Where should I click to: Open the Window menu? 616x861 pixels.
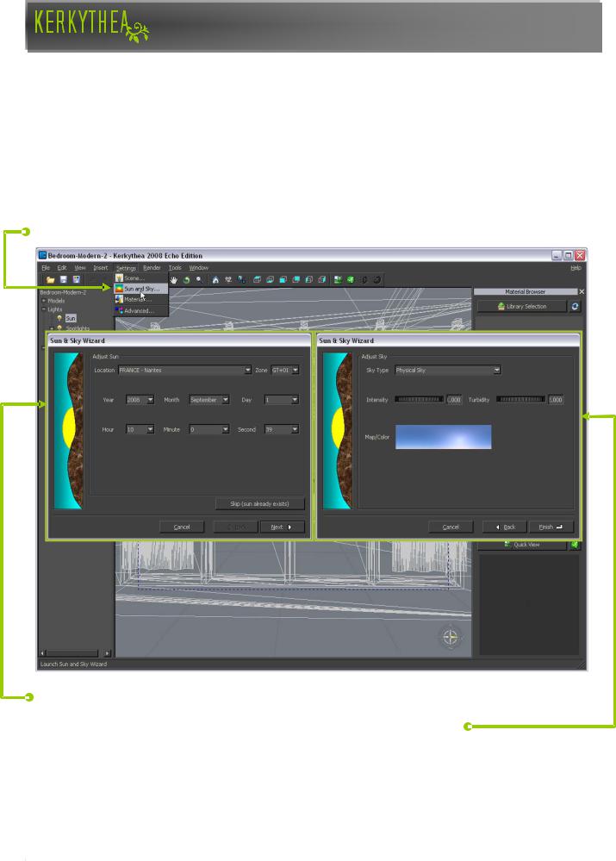pyautogui.click(x=199, y=268)
